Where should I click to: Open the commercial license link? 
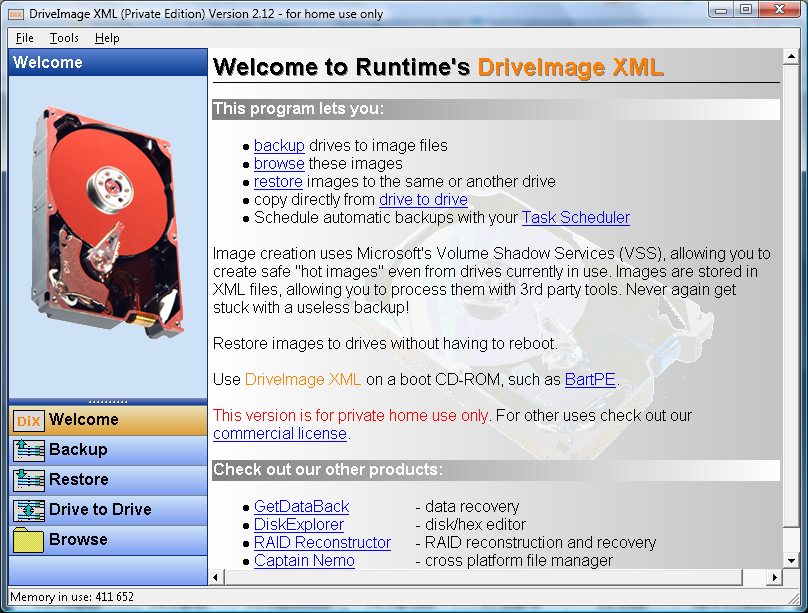click(x=280, y=434)
